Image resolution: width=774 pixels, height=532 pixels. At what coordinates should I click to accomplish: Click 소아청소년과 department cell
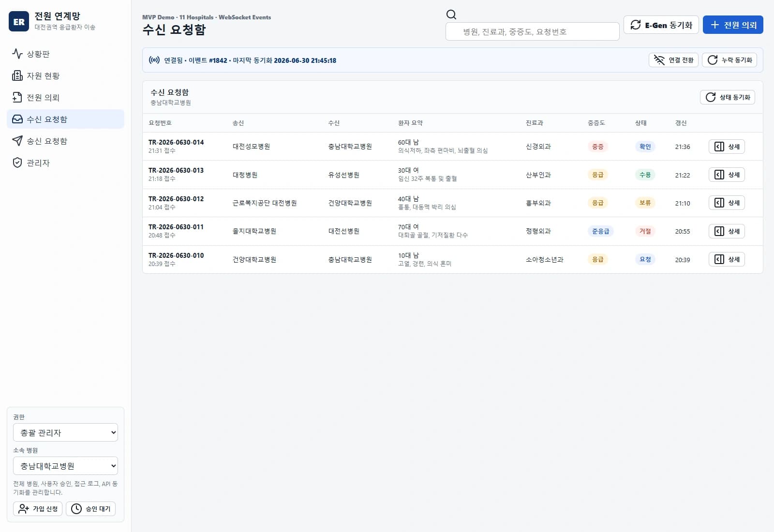(545, 260)
